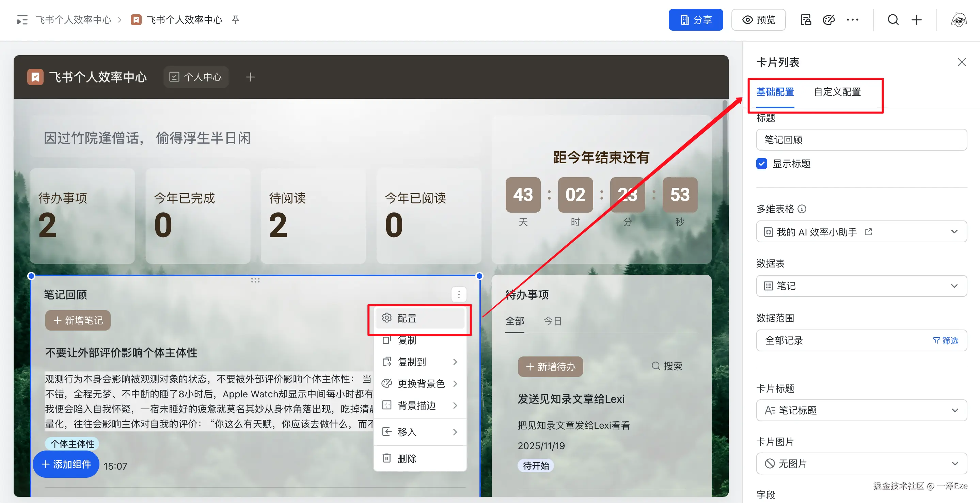Viewport: 980px width, 503px height.
Task: Open the three-dot more options in toolbar
Action: click(x=852, y=20)
